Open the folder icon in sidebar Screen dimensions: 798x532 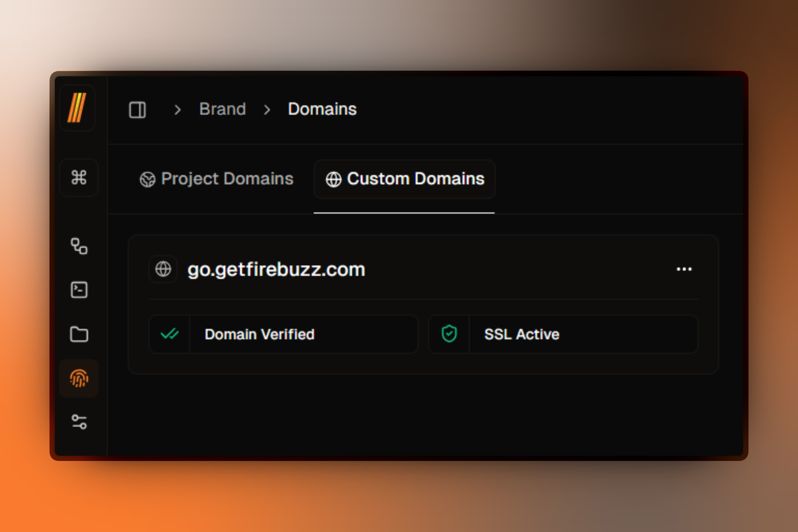[x=79, y=334]
